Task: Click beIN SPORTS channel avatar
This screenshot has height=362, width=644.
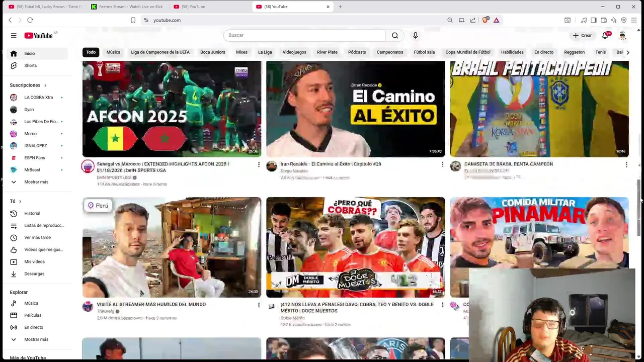Action: 88,166
